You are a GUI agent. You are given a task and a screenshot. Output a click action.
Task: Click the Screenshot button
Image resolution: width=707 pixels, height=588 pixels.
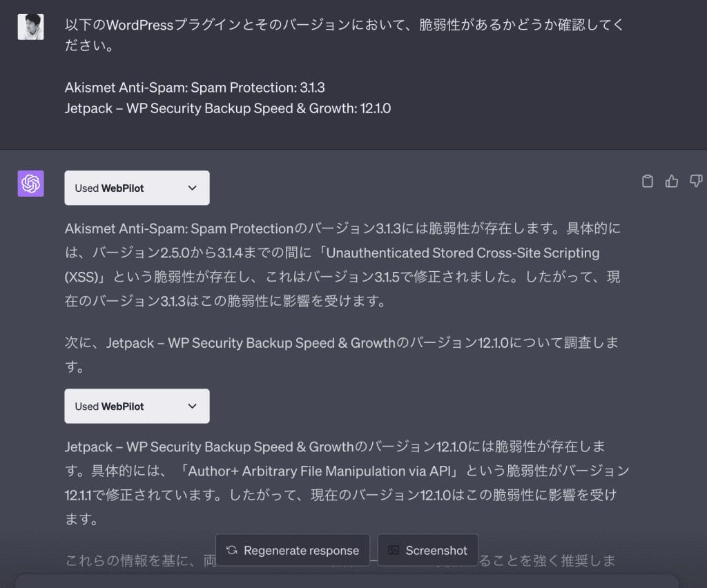tap(427, 550)
